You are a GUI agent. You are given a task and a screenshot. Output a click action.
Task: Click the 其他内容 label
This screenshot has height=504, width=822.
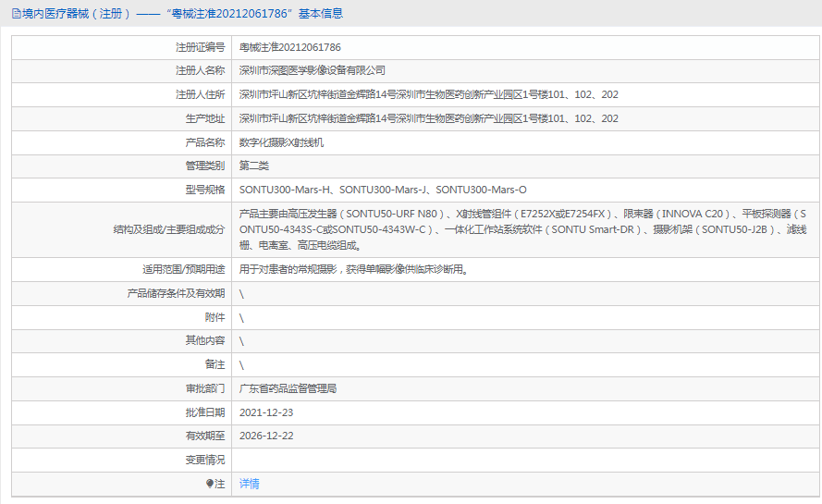click(x=205, y=340)
